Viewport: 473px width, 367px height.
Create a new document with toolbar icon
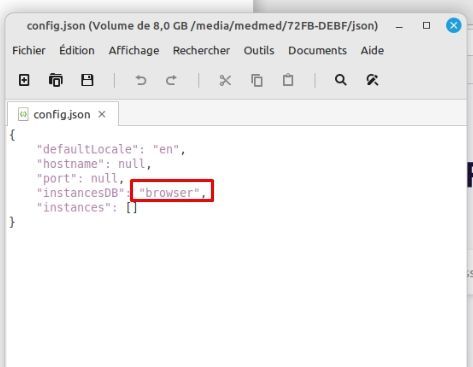[24, 80]
